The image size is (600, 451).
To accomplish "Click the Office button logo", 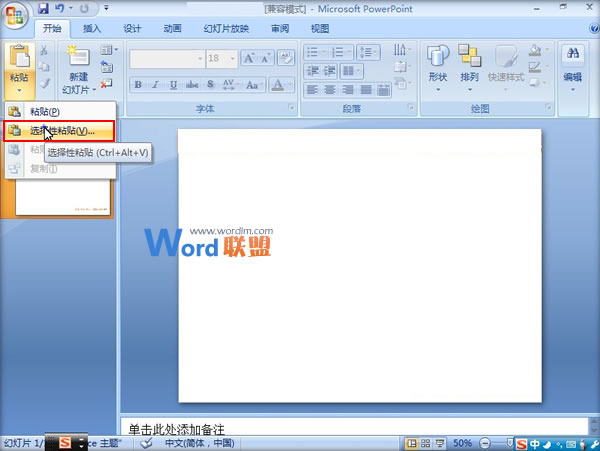I will tap(15, 15).
